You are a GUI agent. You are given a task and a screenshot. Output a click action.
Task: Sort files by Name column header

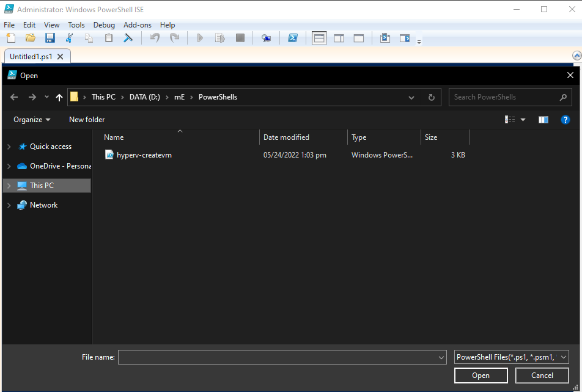114,137
